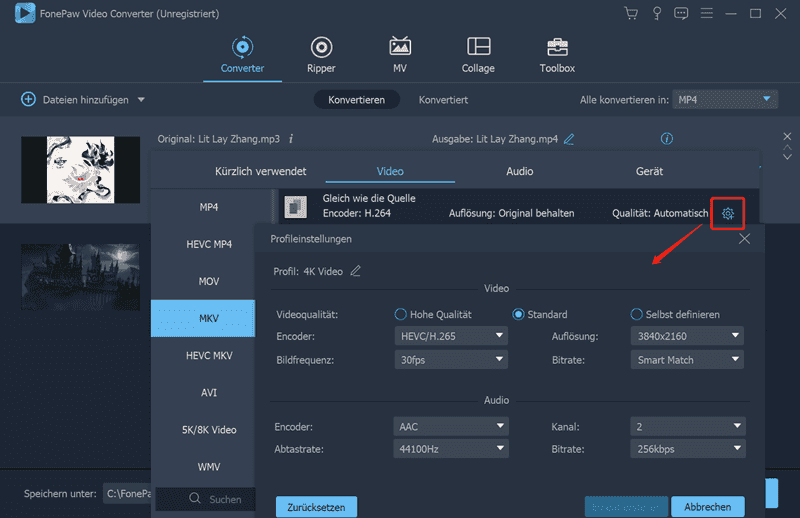Select the dark castle video thumbnail
Image resolution: width=800 pixels, height=518 pixels.
pos(80,277)
